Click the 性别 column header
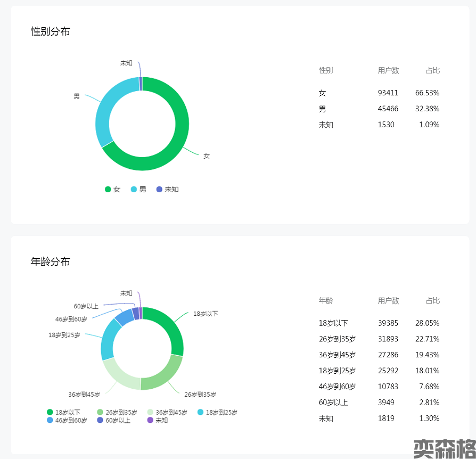This screenshot has height=459, width=476. (326, 70)
